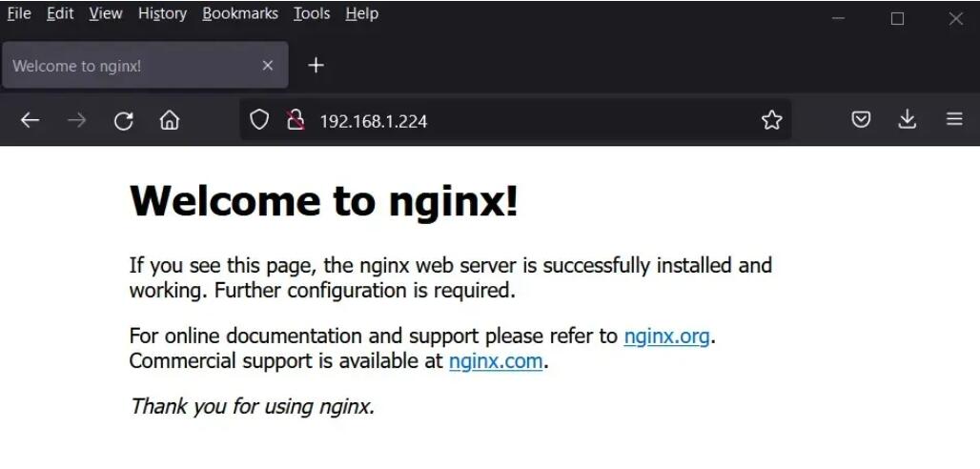
Task: Go to the Firefox home page
Action: [x=170, y=120]
